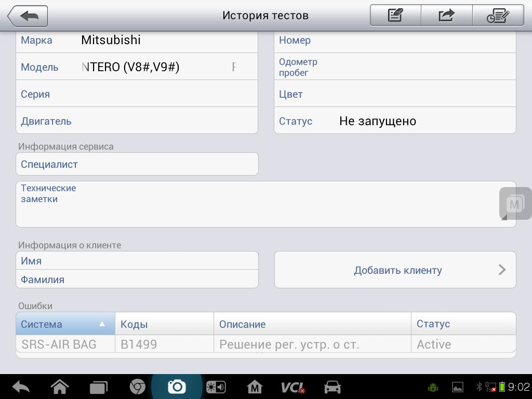Open the brightness and volume icon
The height and width of the screenshot is (399, 532).
[x=216, y=387]
